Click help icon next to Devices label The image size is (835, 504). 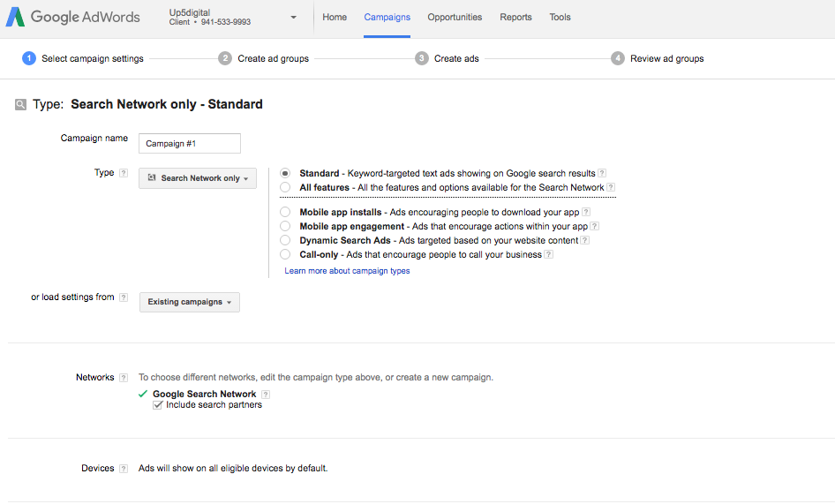tap(124, 469)
